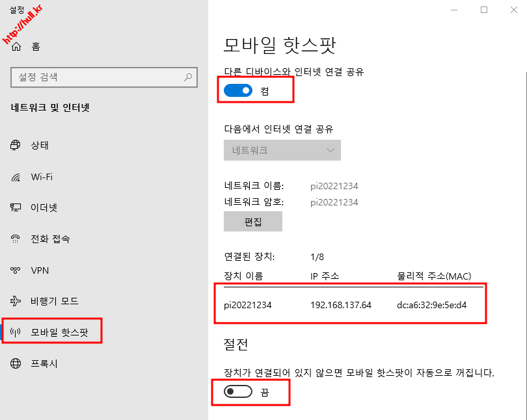Enable the power saving toggle
This screenshot has width=527, height=420.
[237, 392]
